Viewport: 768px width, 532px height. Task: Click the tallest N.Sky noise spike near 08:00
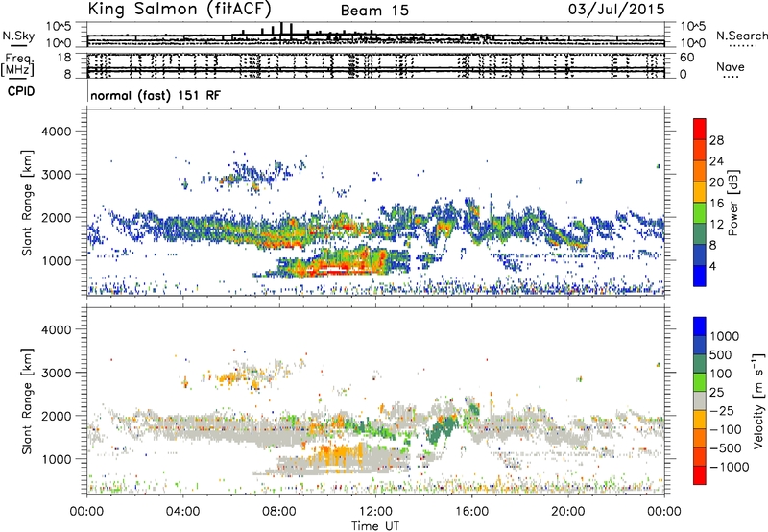281,31
